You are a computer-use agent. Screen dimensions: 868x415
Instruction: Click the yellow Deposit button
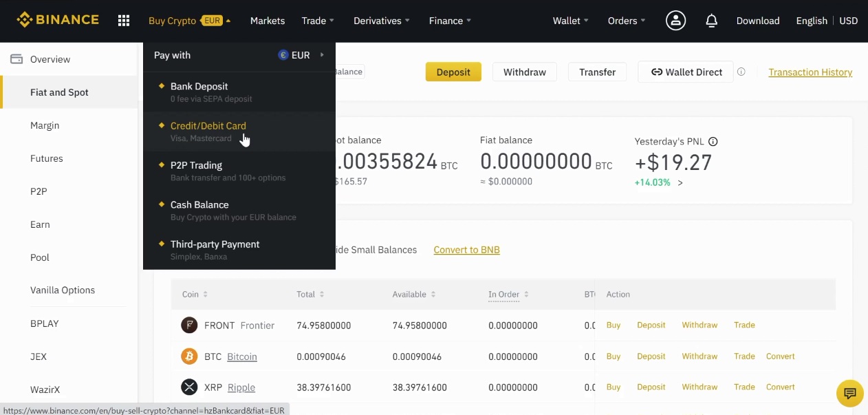pos(453,72)
